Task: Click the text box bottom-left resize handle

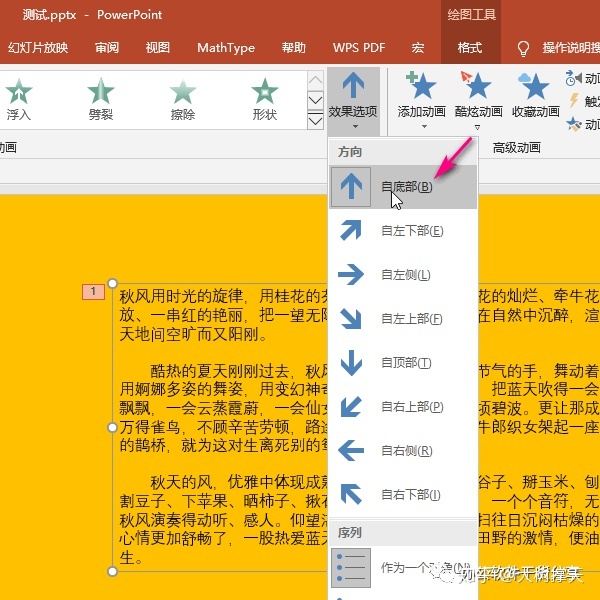Action: click(x=112, y=571)
